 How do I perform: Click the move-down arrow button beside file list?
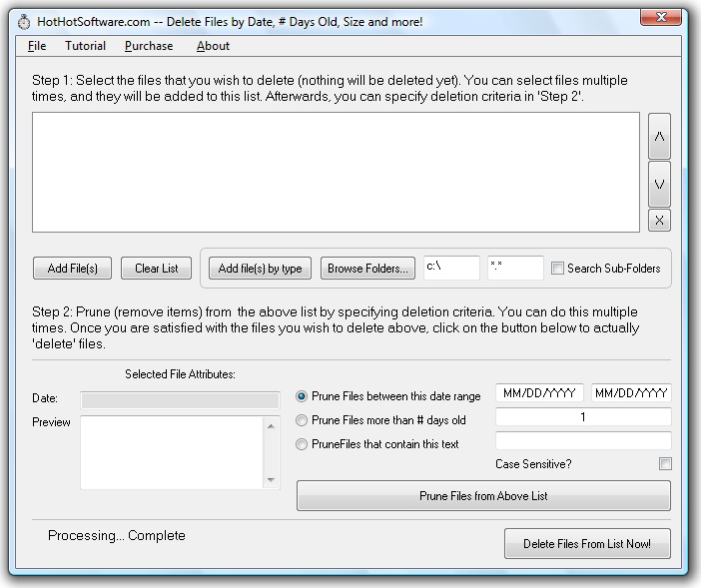(x=659, y=185)
